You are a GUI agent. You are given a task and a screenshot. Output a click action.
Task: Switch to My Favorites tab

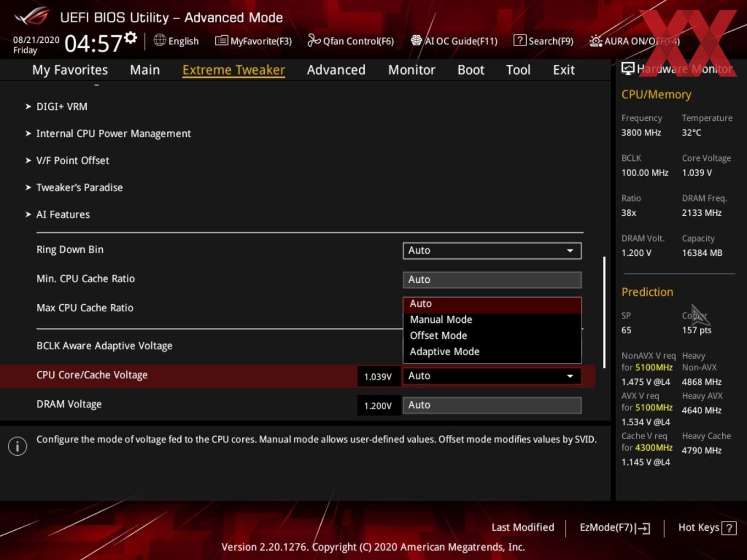[x=70, y=70]
